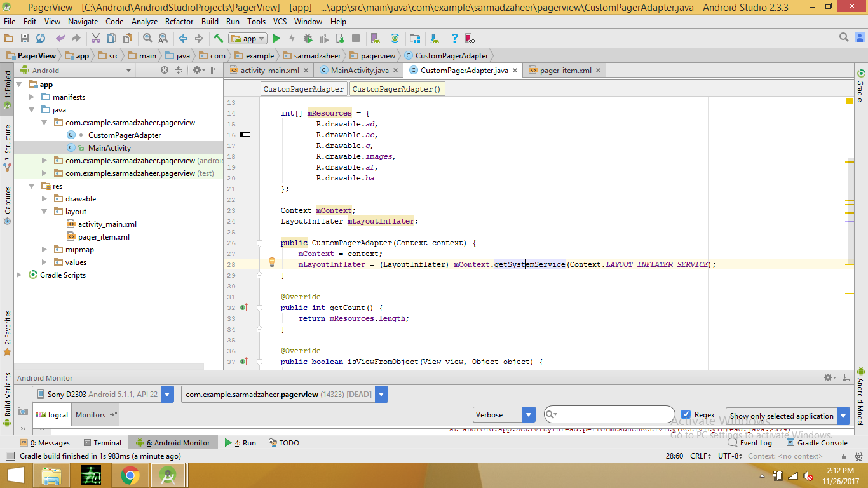The image size is (868, 488).
Task: Toggle the Regex checkbox
Action: (x=686, y=415)
